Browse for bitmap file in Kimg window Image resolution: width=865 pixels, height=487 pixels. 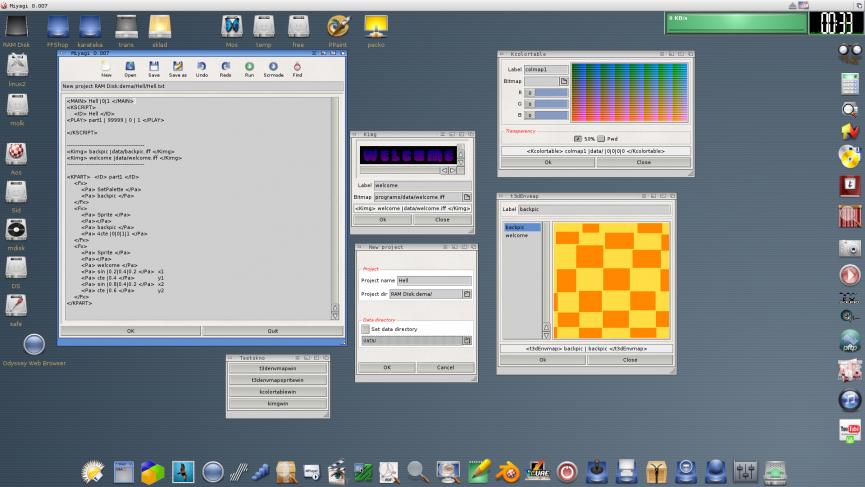(466, 197)
